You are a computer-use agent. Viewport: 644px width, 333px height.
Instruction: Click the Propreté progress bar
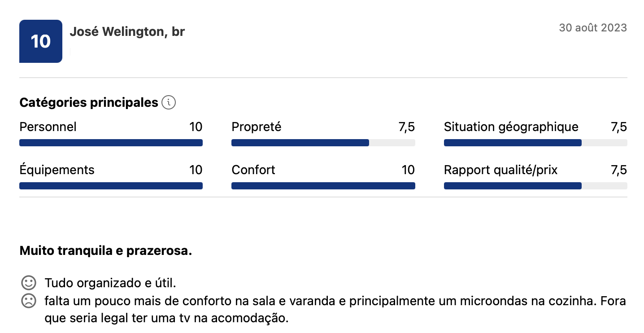coord(323,142)
